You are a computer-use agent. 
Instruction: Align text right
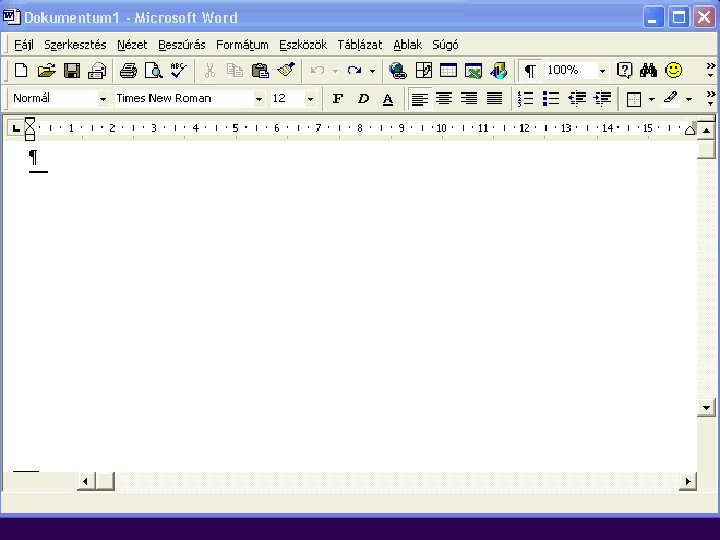[x=469, y=98]
